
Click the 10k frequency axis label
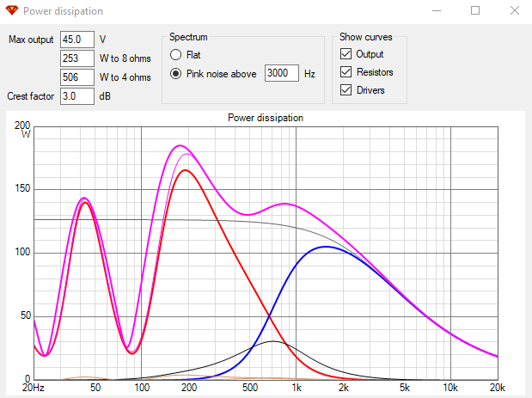click(450, 388)
